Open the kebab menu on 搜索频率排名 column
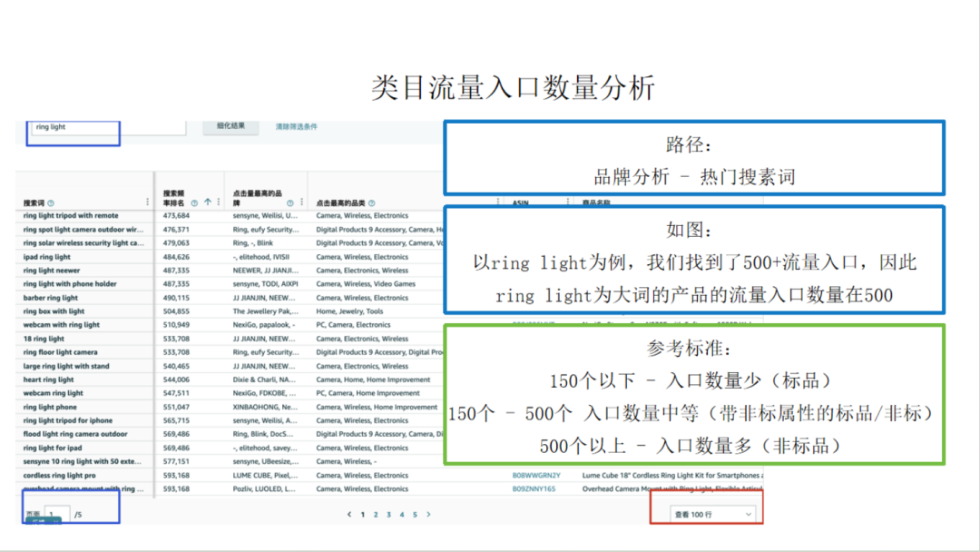 pos(219,200)
